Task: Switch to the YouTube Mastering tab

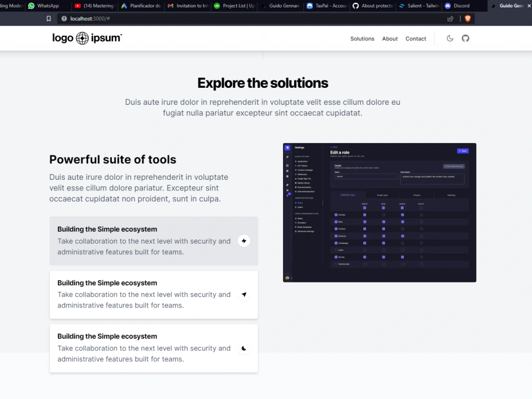Action: (95, 6)
